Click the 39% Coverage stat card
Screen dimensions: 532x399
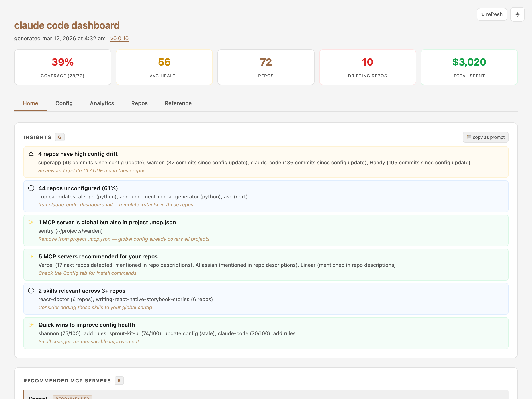(63, 67)
